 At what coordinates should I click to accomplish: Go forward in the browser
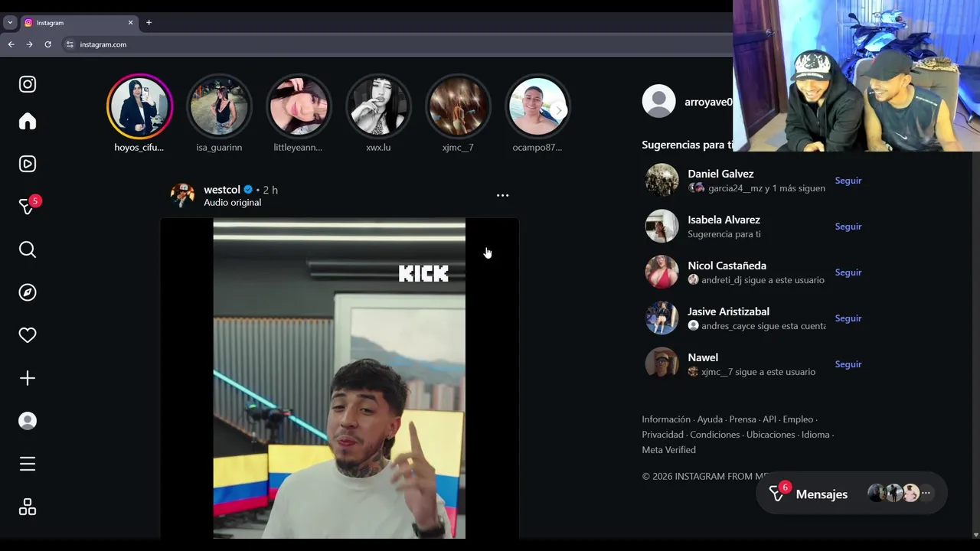[x=29, y=44]
